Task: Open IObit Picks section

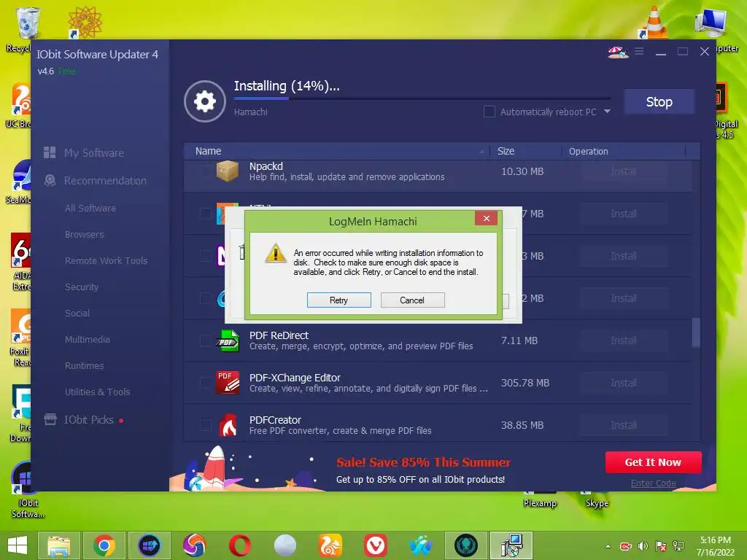Action: (x=88, y=419)
